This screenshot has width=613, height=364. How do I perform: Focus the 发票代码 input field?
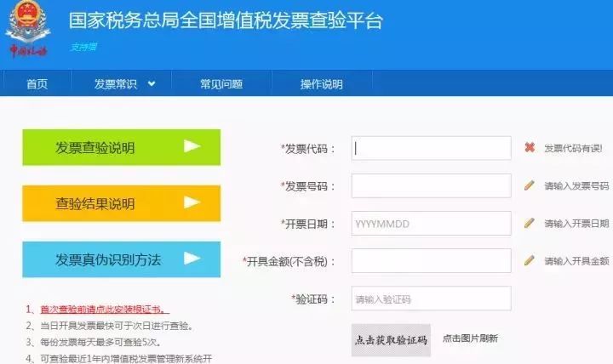(x=431, y=148)
